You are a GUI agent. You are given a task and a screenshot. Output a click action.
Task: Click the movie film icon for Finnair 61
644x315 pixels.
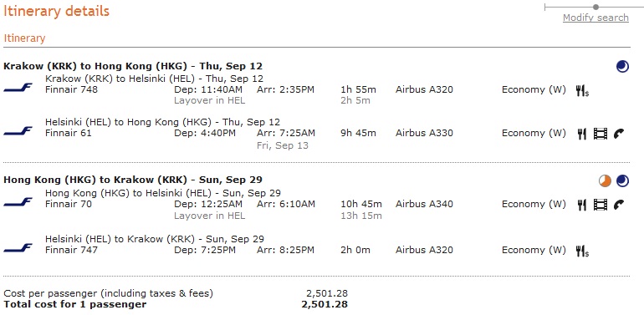tap(600, 134)
